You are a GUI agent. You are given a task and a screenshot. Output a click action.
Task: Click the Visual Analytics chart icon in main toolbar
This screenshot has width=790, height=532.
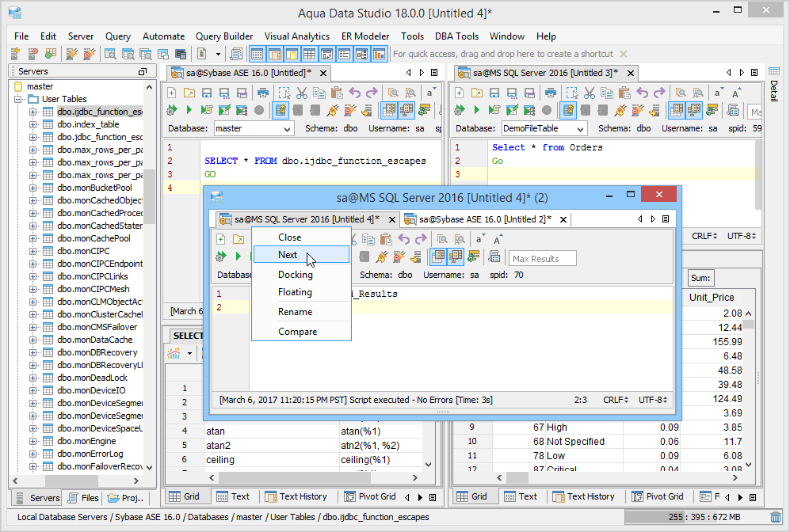[379, 54]
